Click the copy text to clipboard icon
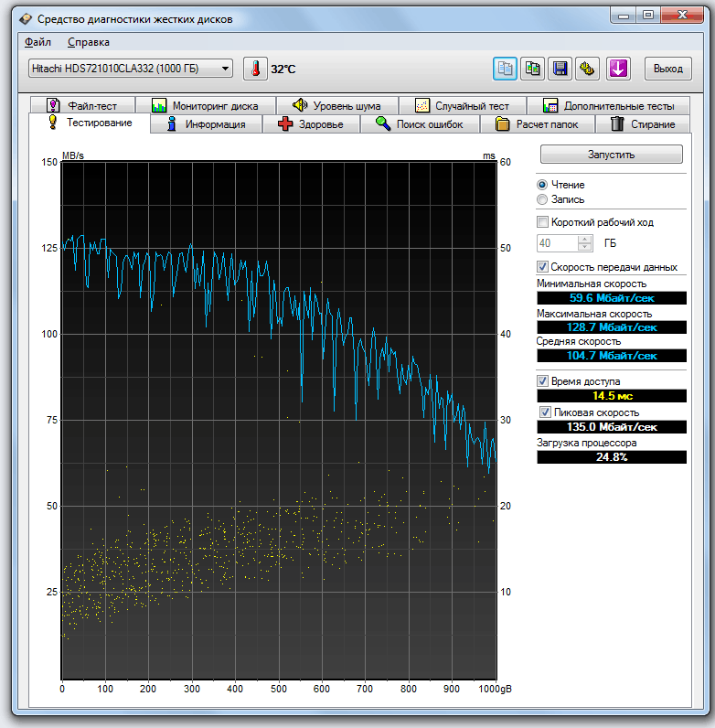This screenshot has width=715, height=728. click(506, 69)
